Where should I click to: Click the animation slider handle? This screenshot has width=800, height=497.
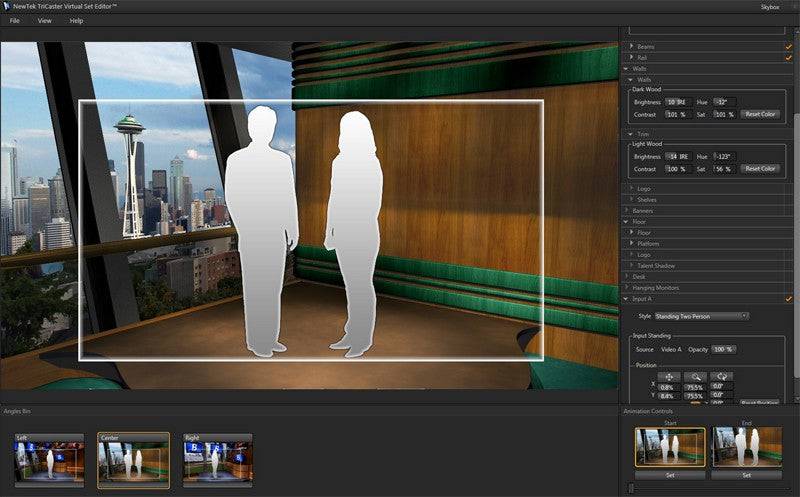point(631,488)
